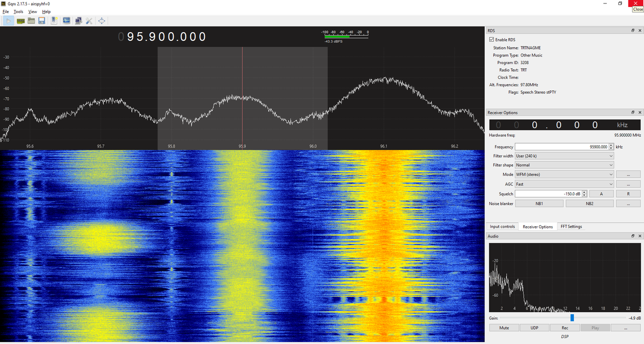Toggle the NB1 noise blanker button
644x344 pixels.
(539, 203)
